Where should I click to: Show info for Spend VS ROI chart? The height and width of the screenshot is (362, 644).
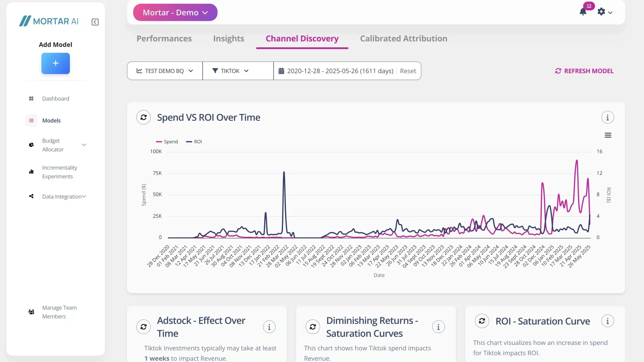tap(608, 117)
